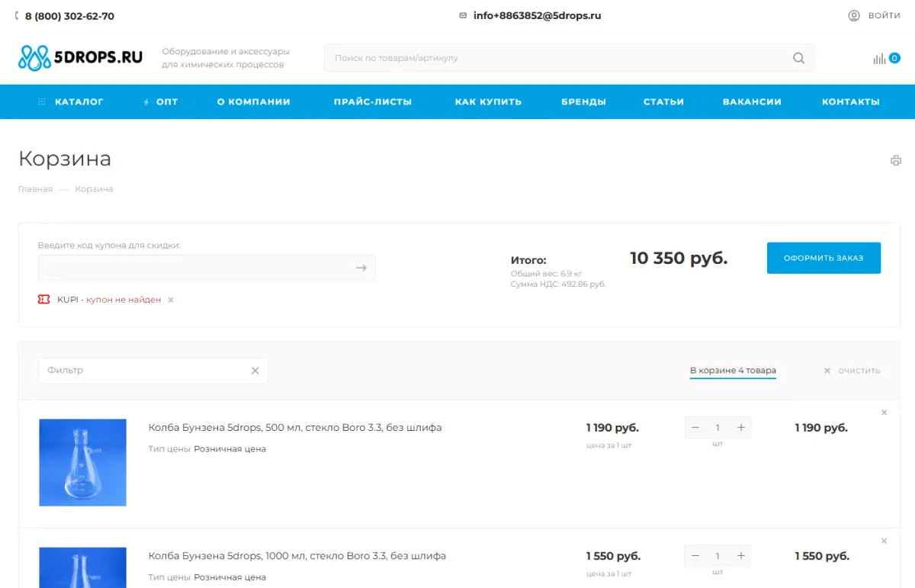Open the КОНТАКТЫ menu item
915x588 pixels.
coord(850,101)
